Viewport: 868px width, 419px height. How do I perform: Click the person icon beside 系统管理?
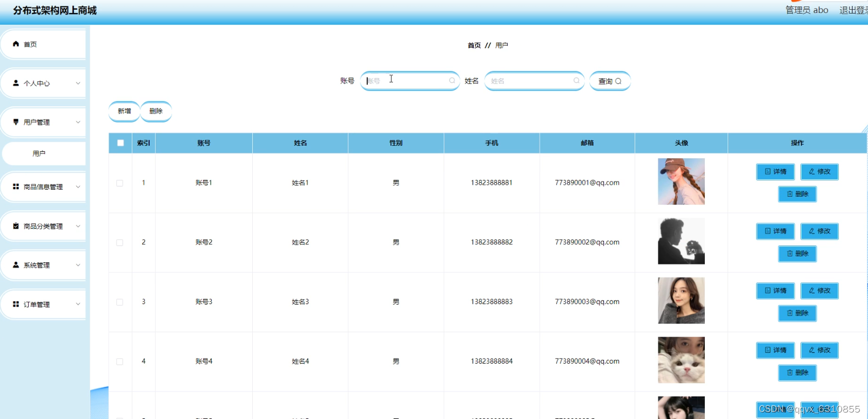pos(16,264)
